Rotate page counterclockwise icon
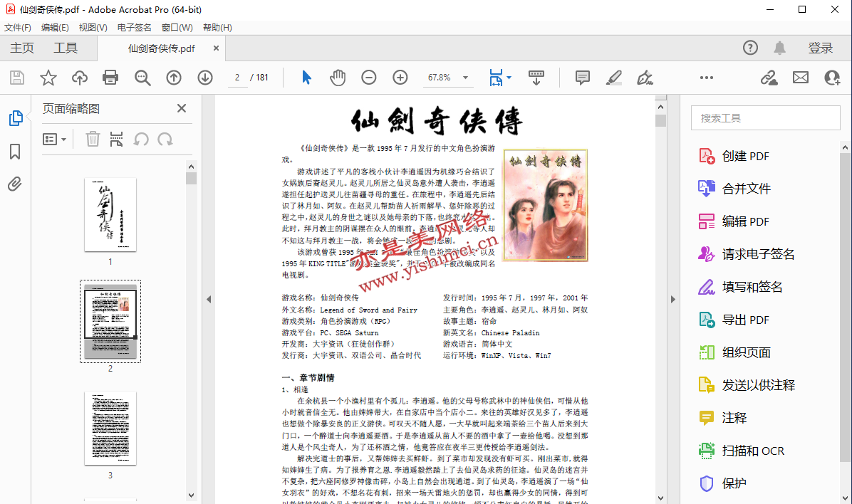Screen dimensions: 852x504 (x=141, y=140)
